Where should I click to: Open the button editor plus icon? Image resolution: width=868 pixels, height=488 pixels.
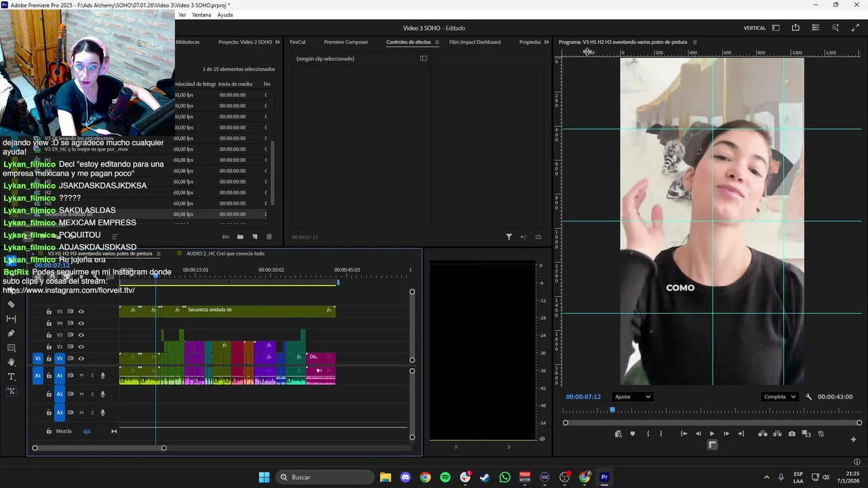pos(853,439)
